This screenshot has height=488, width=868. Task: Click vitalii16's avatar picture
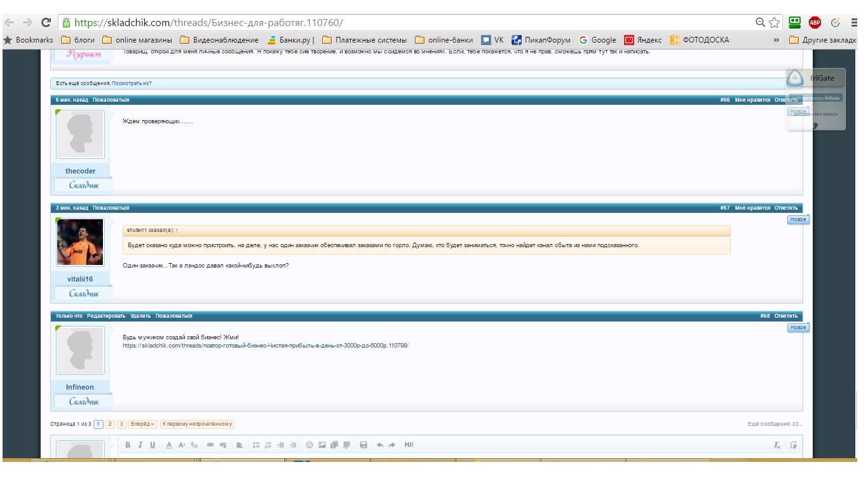coord(80,242)
